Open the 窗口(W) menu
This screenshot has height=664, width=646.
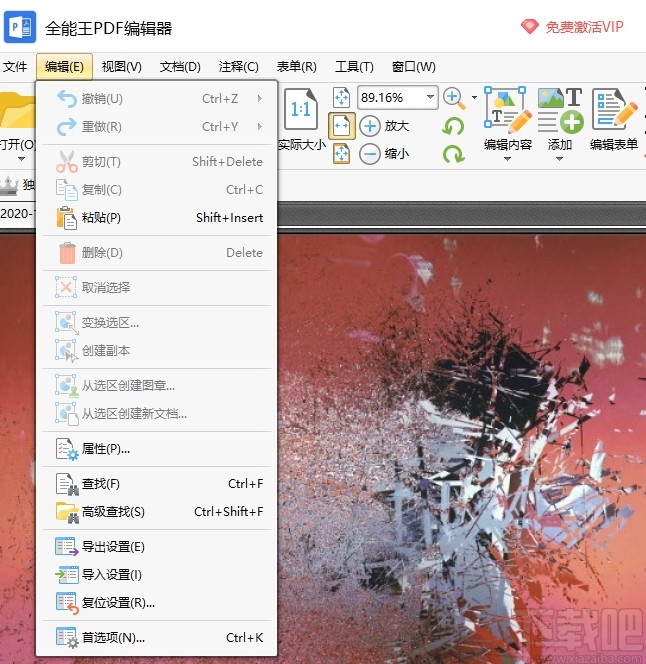tap(413, 67)
